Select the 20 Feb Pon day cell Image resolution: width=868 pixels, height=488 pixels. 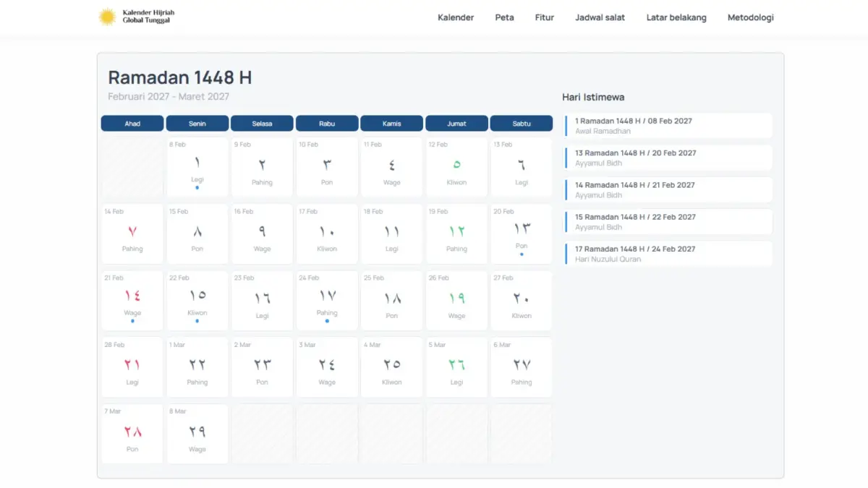click(522, 234)
